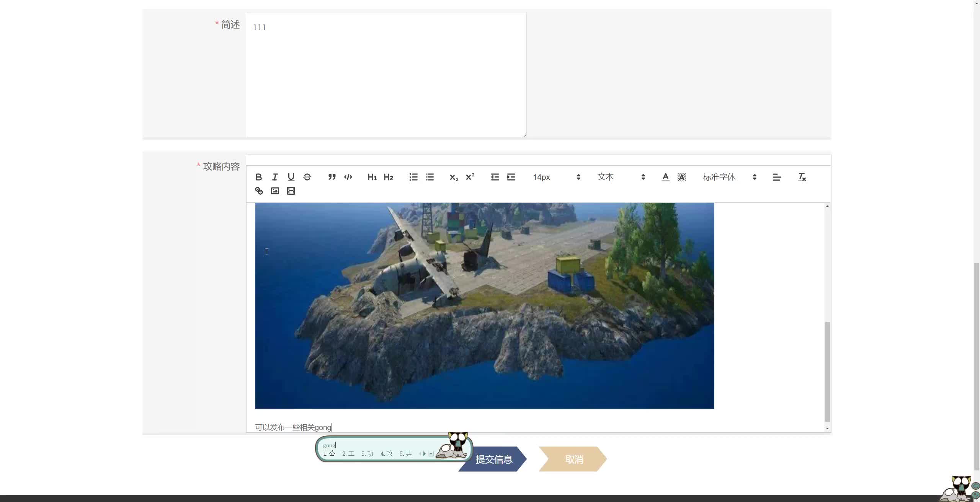Pick a text font color
The image size is (980, 502).
coord(665,177)
